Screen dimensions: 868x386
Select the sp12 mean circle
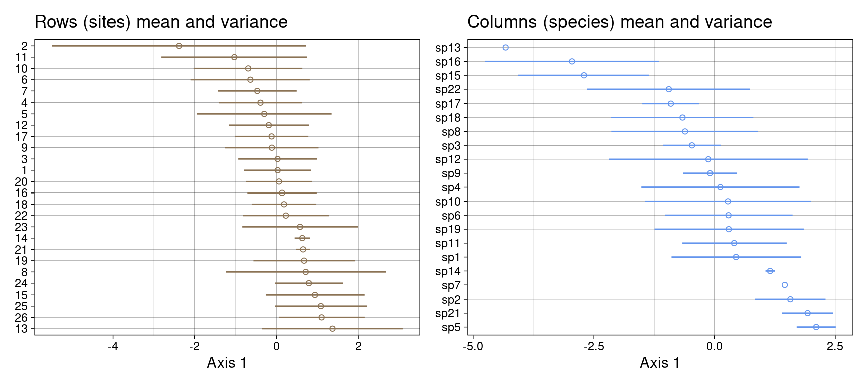708,159
